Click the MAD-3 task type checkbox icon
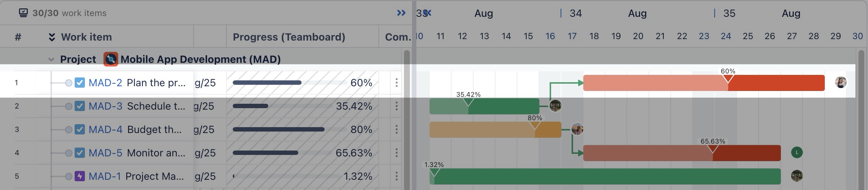The height and width of the screenshot is (190, 868). (79, 106)
